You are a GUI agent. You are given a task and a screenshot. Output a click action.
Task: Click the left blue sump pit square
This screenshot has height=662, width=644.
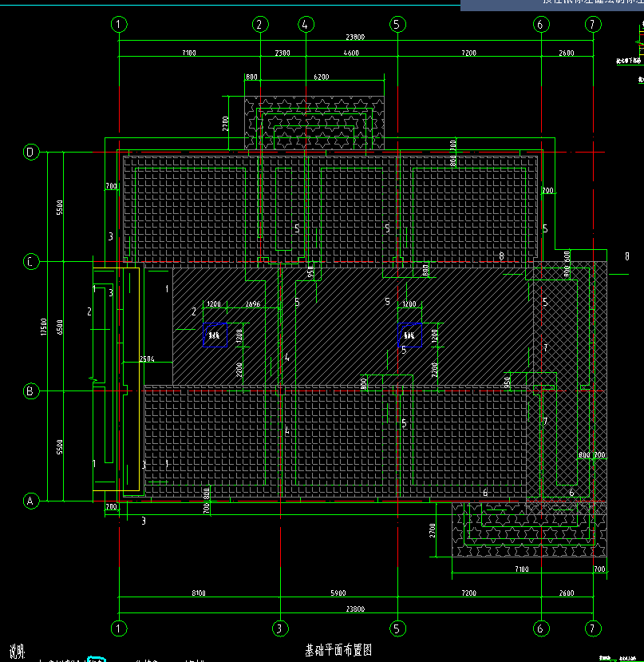tap(215, 335)
